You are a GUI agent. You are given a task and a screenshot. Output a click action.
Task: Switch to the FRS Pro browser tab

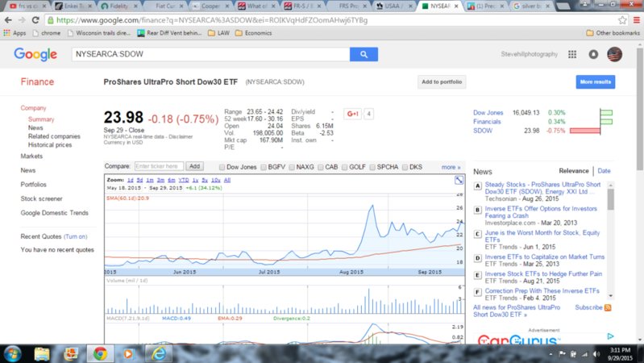pyautogui.click(x=348, y=6)
